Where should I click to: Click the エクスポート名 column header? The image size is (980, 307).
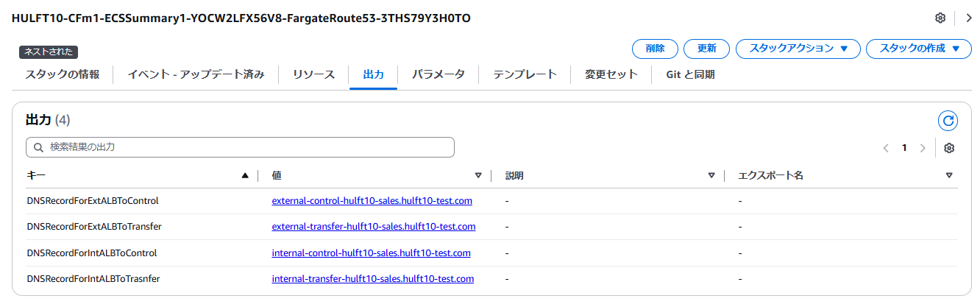[770, 175]
